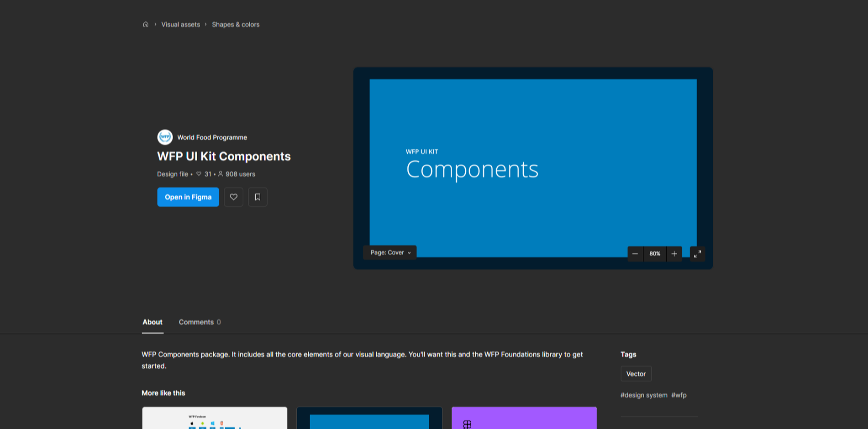The width and height of the screenshot is (868, 429).
Task: Open the #design system hashtag
Action: (644, 395)
